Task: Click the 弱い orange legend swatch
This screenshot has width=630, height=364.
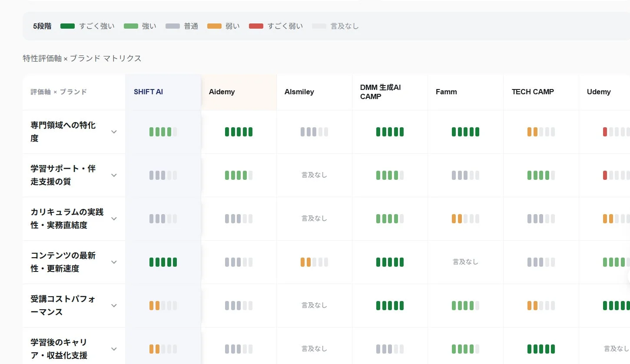Action: 215,26
